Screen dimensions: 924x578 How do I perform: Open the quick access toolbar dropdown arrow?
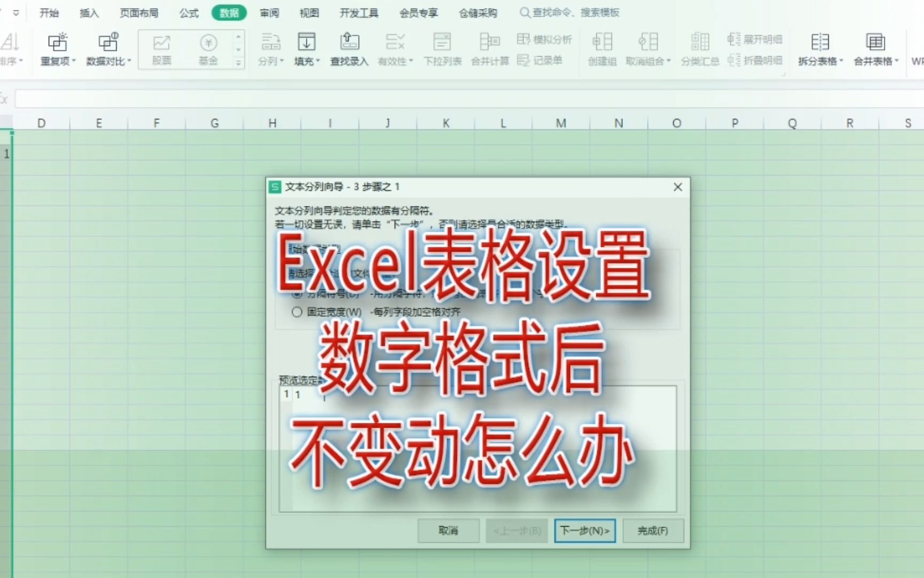[x=16, y=13]
